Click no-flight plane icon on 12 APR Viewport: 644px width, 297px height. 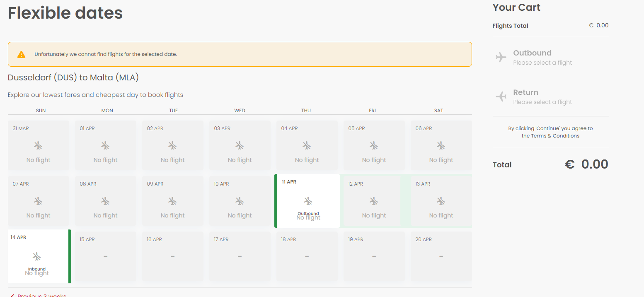tap(374, 201)
